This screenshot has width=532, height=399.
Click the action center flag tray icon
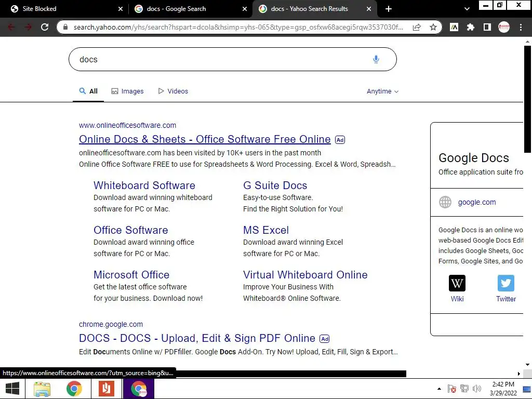pos(451,389)
